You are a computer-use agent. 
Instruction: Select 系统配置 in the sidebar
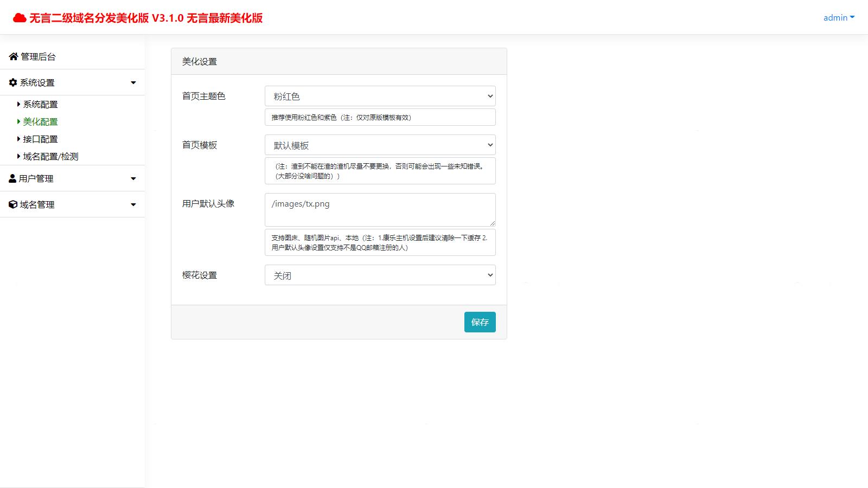tap(40, 104)
